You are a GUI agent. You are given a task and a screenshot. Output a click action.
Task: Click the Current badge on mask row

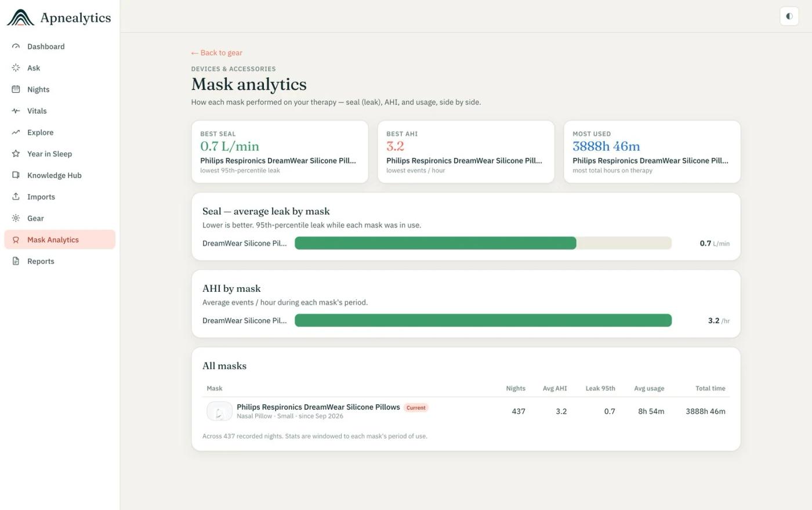(416, 408)
